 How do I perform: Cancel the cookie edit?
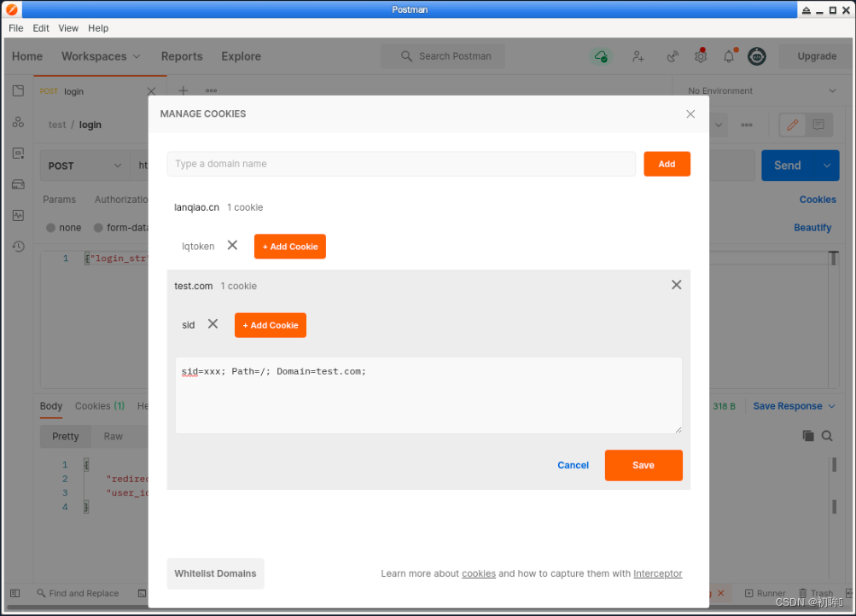coord(573,465)
